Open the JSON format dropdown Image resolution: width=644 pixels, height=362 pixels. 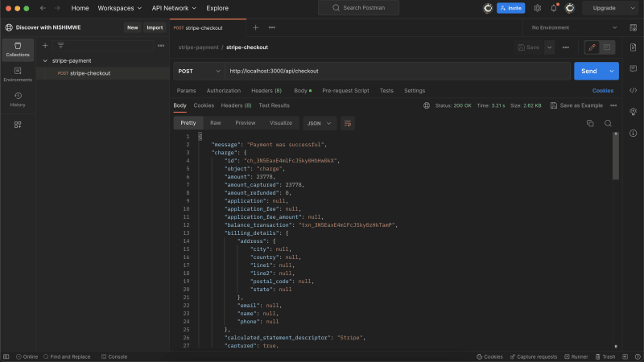pos(319,123)
